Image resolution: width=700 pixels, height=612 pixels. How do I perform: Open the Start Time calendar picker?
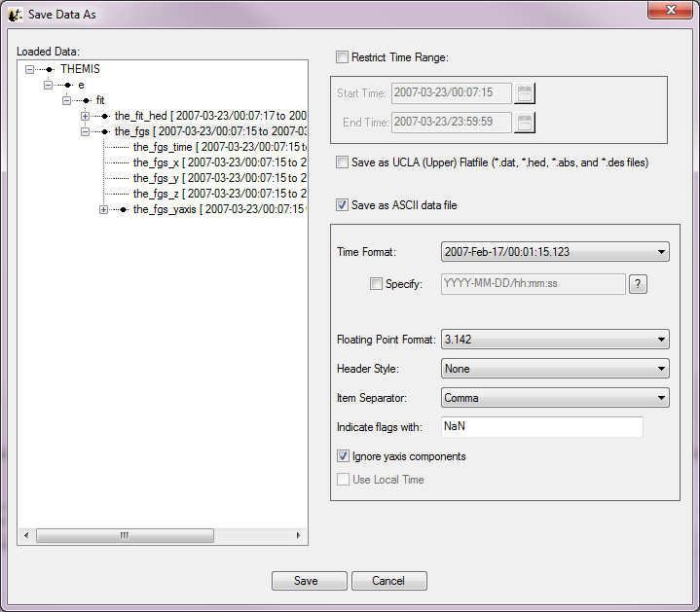[x=525, y=93]
